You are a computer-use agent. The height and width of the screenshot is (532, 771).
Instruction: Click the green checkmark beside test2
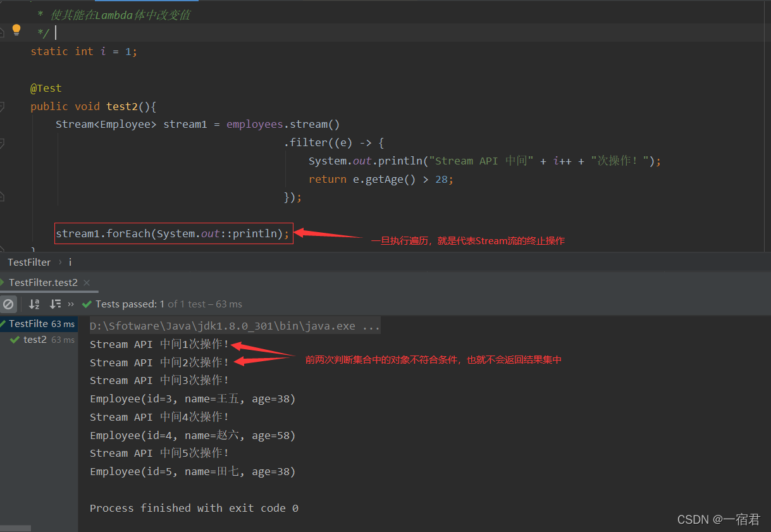click(x=15, y=340)
